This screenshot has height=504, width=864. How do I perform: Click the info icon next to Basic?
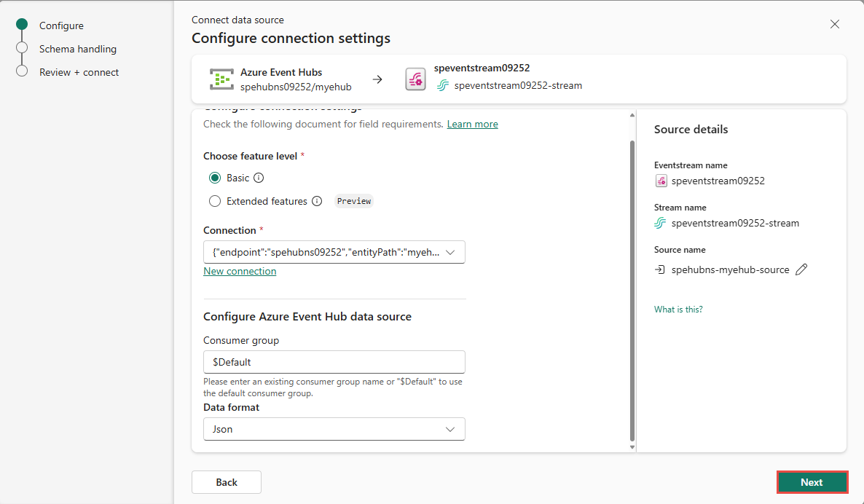pos(259,178)
